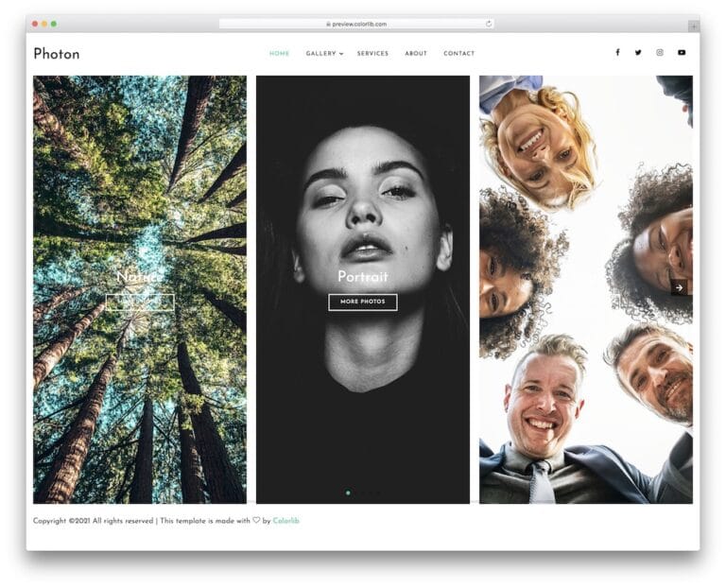
Task: Expand the Gallery dropdown menu
Action: 324,53
